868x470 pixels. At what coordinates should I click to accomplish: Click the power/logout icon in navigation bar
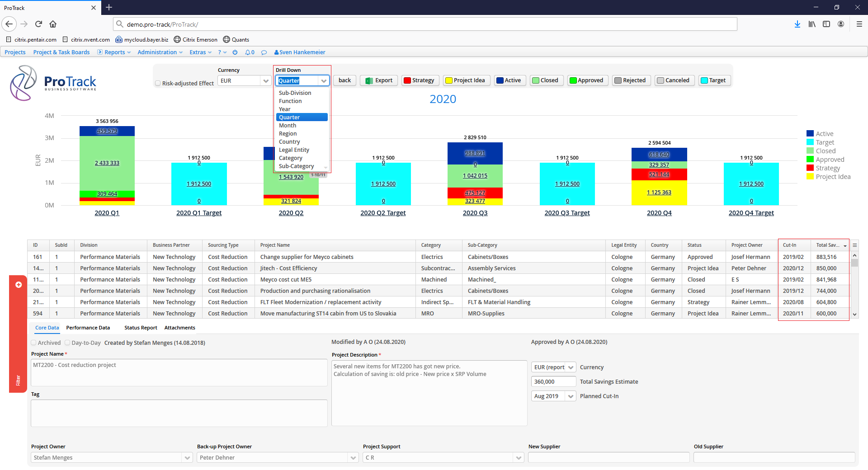coord(235,52)
